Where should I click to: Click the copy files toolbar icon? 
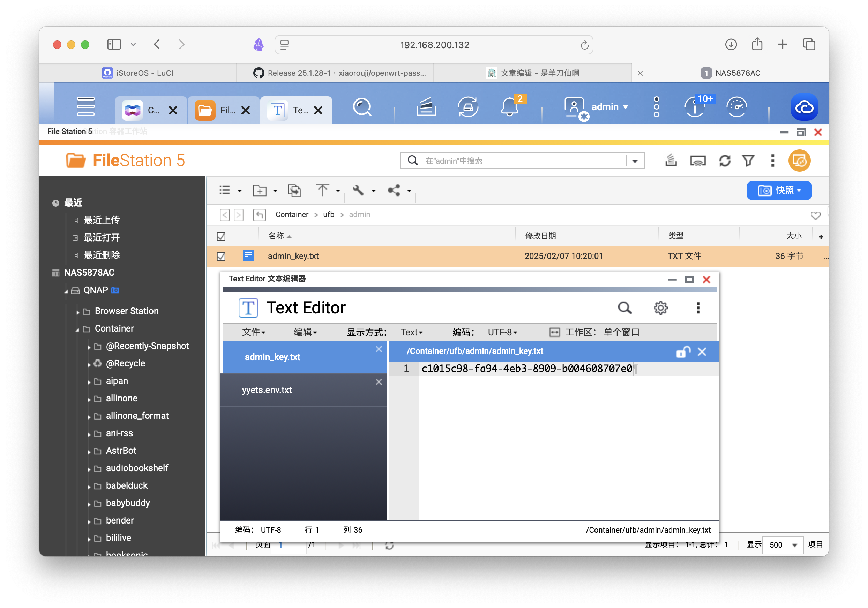pos(294,191)
